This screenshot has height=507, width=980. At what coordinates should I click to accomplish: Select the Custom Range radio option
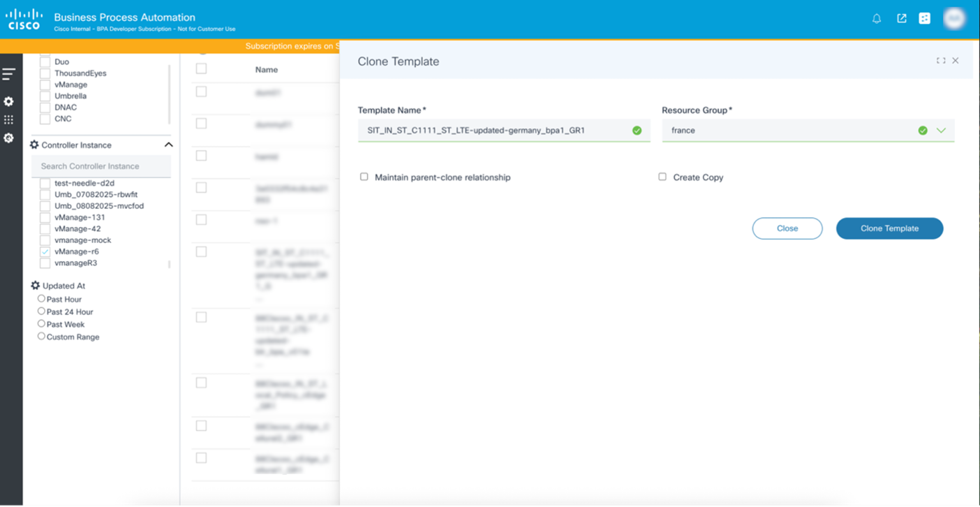click(41, 337)
